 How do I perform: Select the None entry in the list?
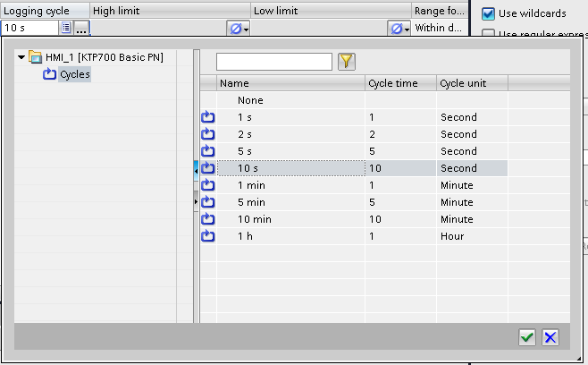250,100
